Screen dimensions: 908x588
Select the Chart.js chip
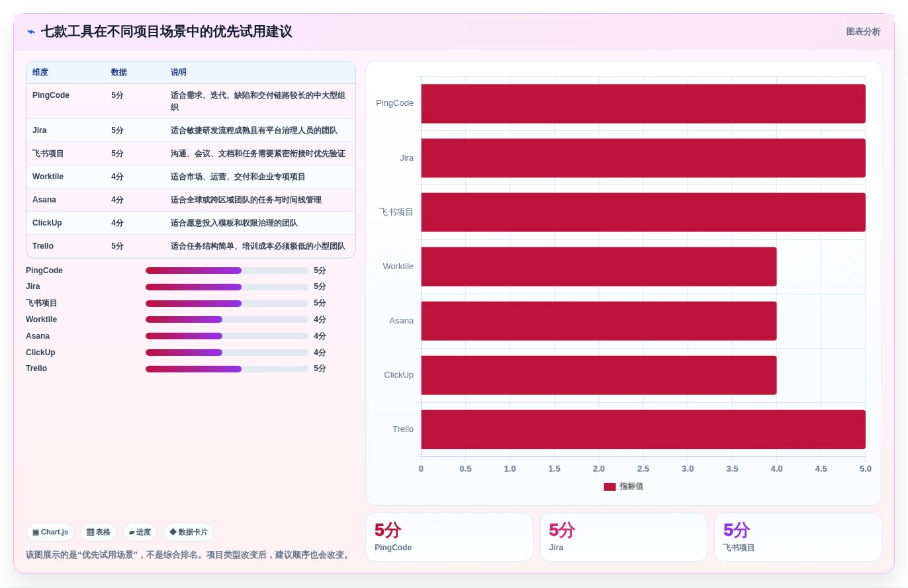(x=50, y=532)
